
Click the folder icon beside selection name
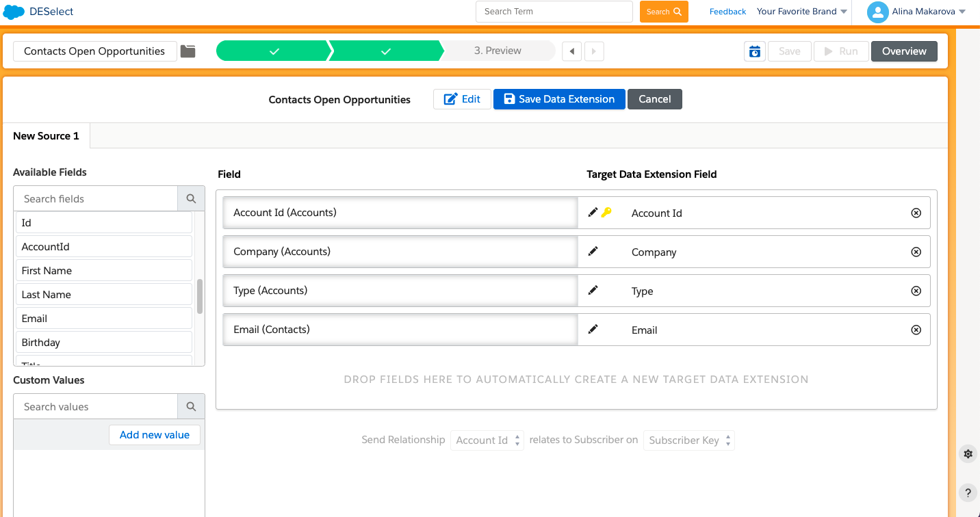[x=188, y=51]
